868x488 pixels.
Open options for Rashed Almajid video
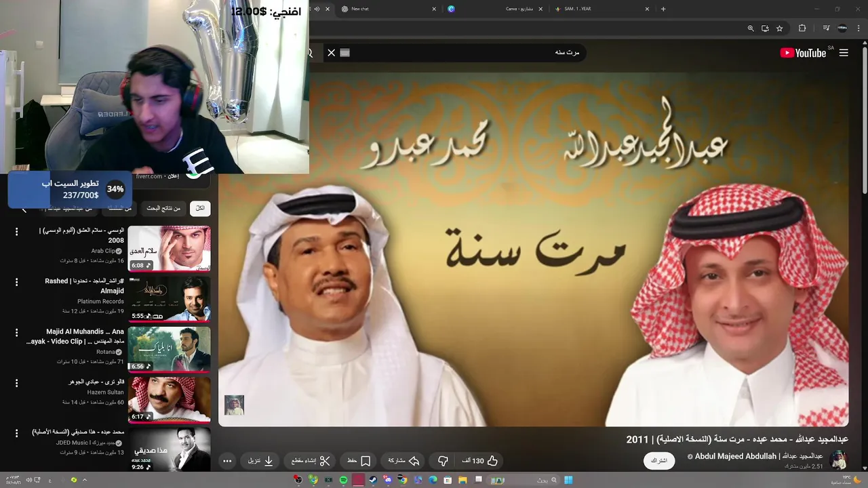pyautogui.click(x=16, y=282)
